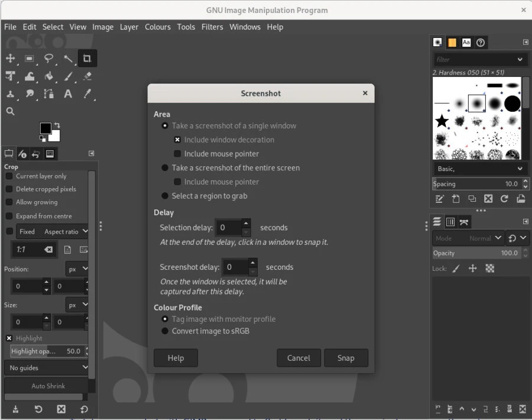Select 'Take a screenshot of the entire screen'
Viewport: 532px width, 420px height.
[x=166, y=168]
